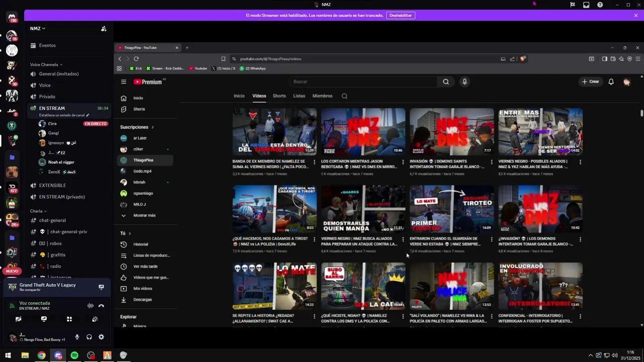
Task: Switch to the Listas tab
Action: pyautogui.click(x=299, y=96)
